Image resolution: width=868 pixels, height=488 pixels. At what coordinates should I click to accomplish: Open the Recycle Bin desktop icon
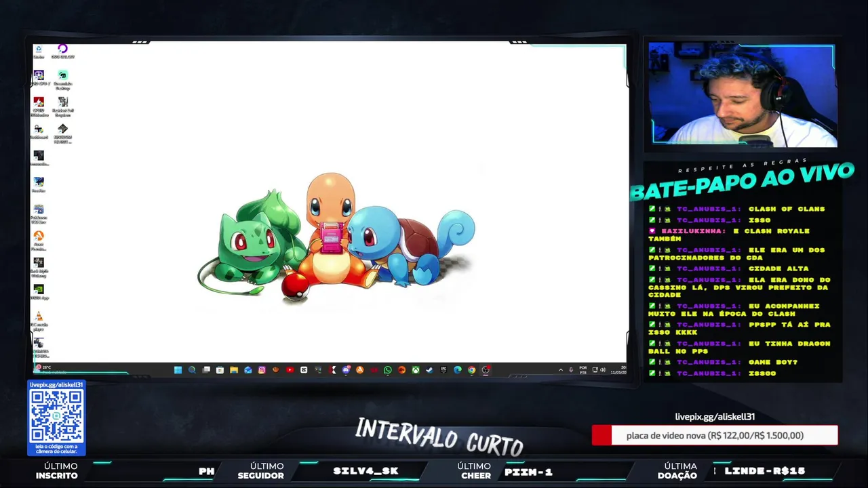pyautogui.click(x=39, y=50)
